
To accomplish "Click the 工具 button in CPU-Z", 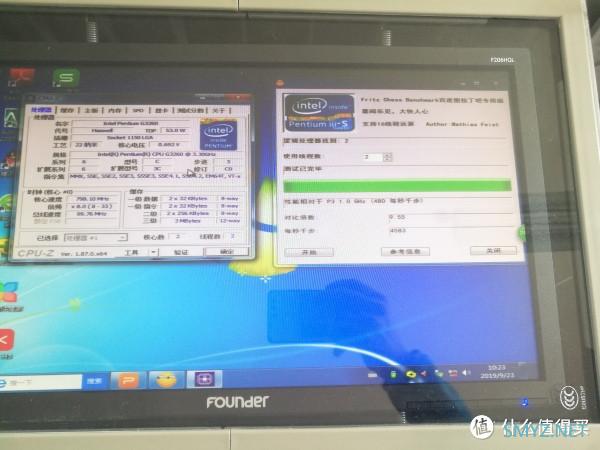I will coord(132,252).
